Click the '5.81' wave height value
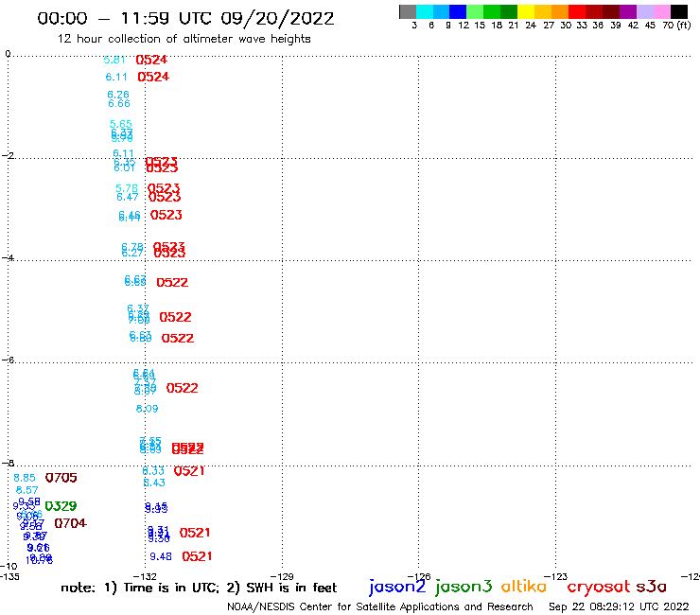Screen dimensions: 700x615 pyautogui.click(x=114, y=60)
